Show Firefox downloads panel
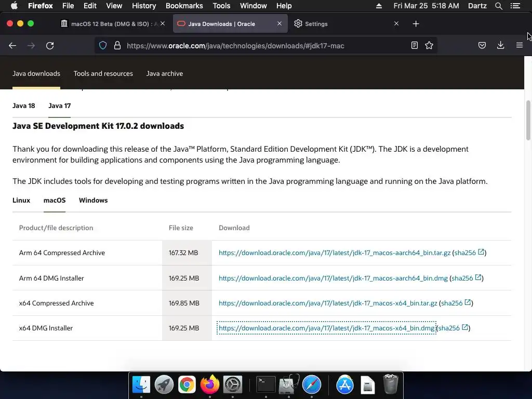The width and height of the screenshot is (532, 399). (500, 45)
